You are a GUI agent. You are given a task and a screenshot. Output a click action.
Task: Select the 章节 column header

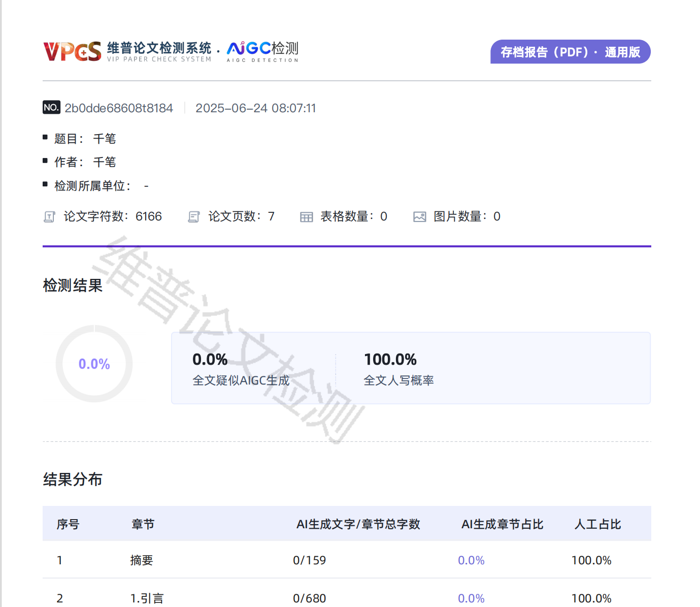coord(143,524)
